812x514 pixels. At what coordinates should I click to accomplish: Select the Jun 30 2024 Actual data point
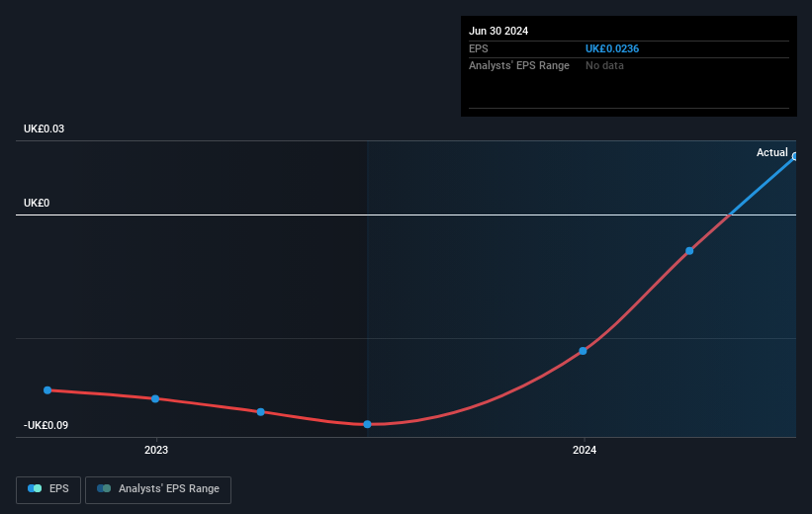click(x=795, y=156)
